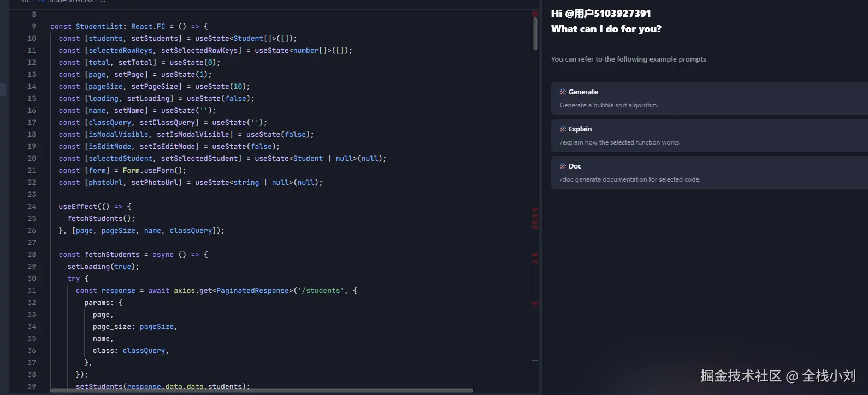Click the sparkle icon beside Generate
Image resolution: width=868 pixels, height=395 pixels.
point(563,92)
